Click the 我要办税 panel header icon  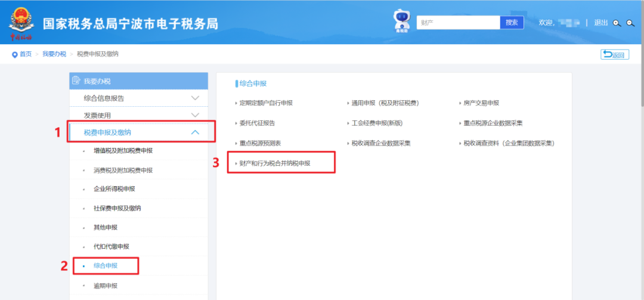(x=76, y=81)
